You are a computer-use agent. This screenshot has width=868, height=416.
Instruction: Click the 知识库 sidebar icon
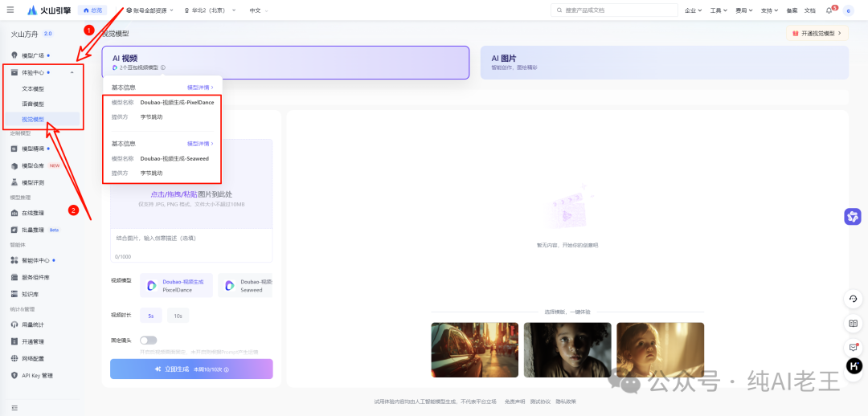[x=14, y=294]
